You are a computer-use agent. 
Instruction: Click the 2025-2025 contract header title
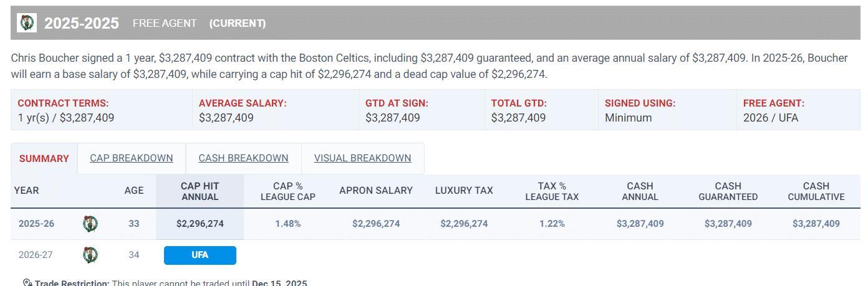coord(82,23)
